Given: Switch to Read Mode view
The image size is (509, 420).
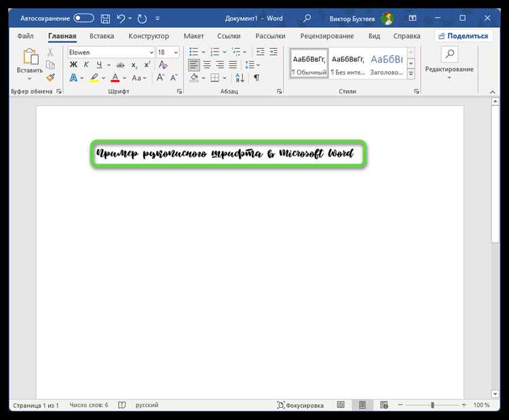Looking at the screenshot, I should pyautogui.click(x=341, y=405).
